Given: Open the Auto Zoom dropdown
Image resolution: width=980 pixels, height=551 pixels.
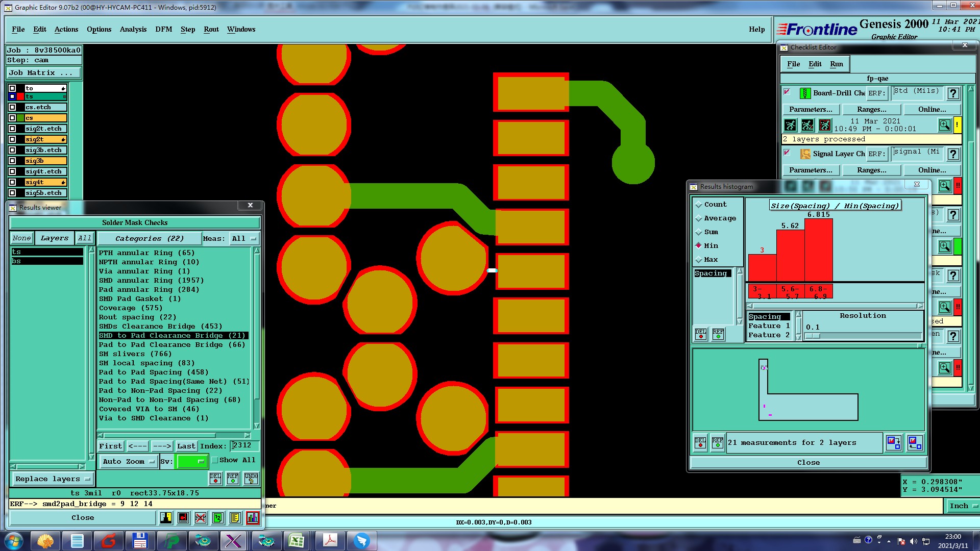Looking at the screenshot, I should coord(128,462).
